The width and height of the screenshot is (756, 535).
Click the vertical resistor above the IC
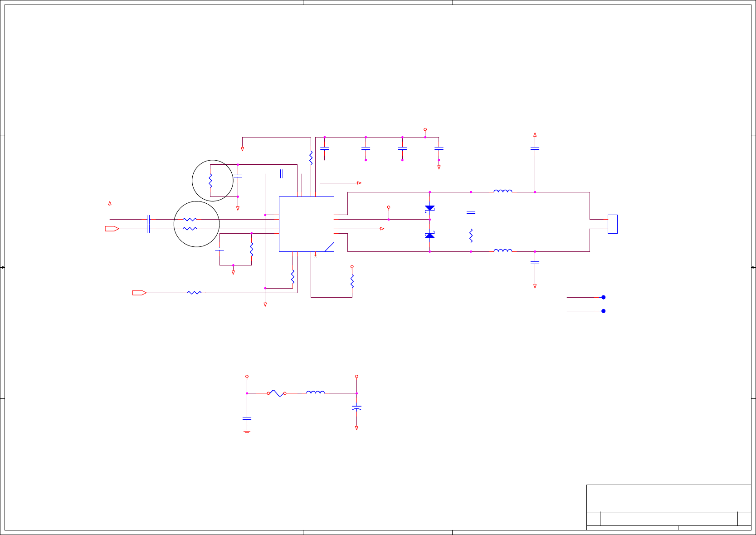click(x=311, y=158)
